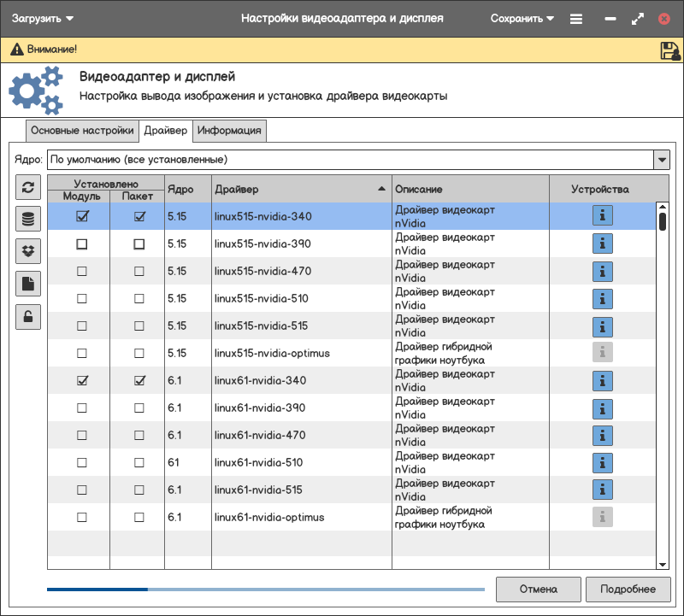This screenshot has width=684, height=616.
Task: Uncheck module checkbox for linux61-nvidia-340
Action: [x=82, y=381]
